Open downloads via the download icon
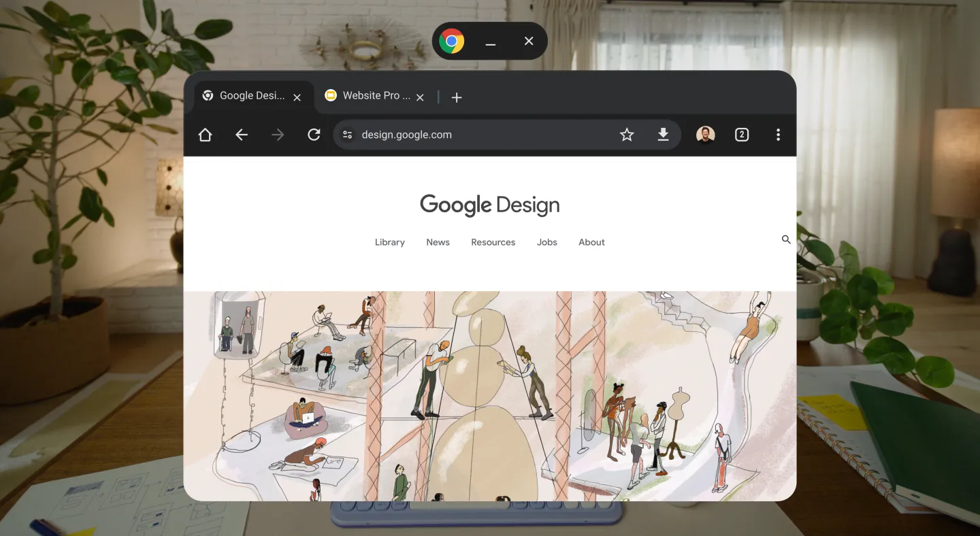The width and height of the screenshot is (980, 536). coord(663,135)
